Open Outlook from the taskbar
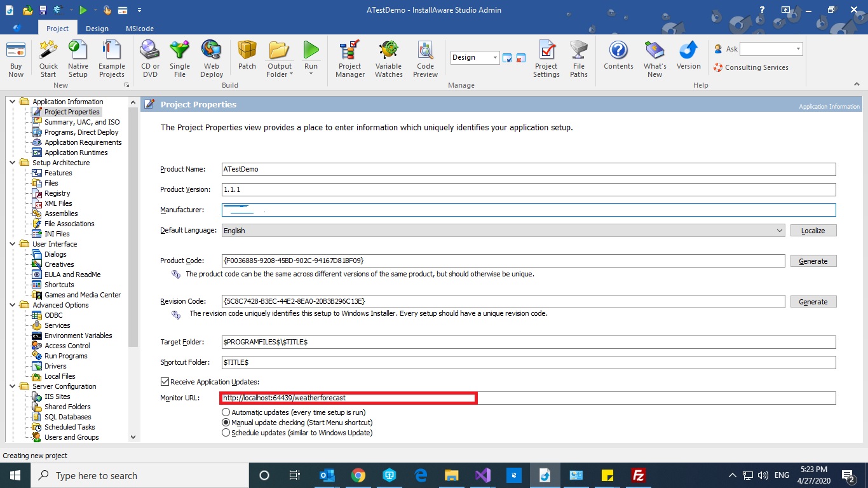The width and height of the screenshot is (868, 488). point(327,475)
